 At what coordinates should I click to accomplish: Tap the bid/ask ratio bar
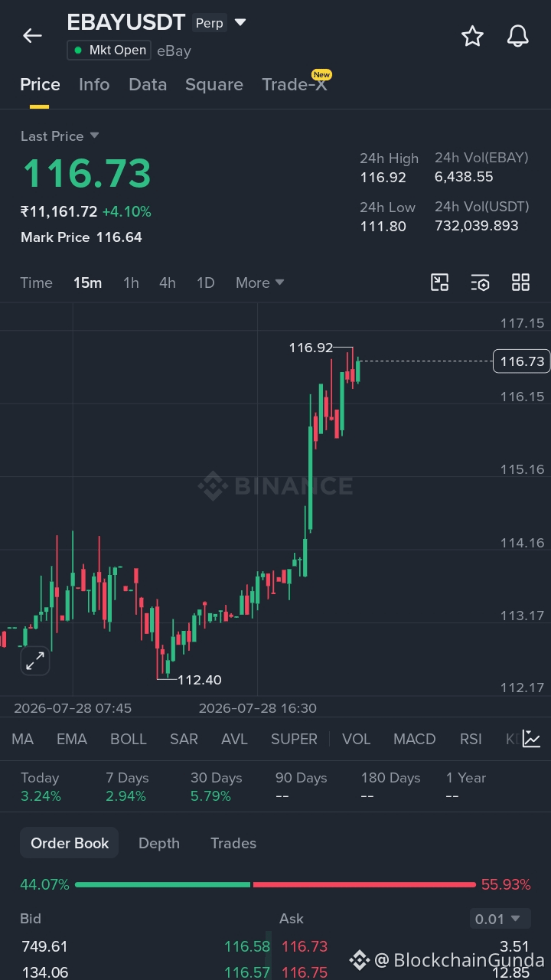275,884
